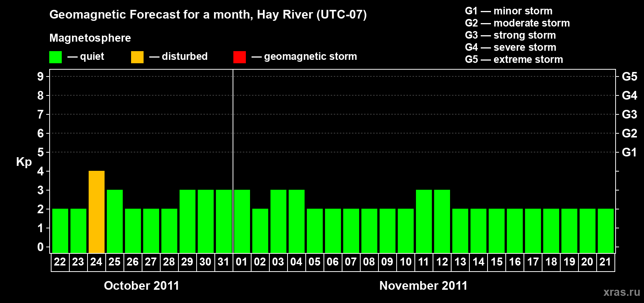Select the bar for November 04
The image size is (644, 303).
point(297,221)
